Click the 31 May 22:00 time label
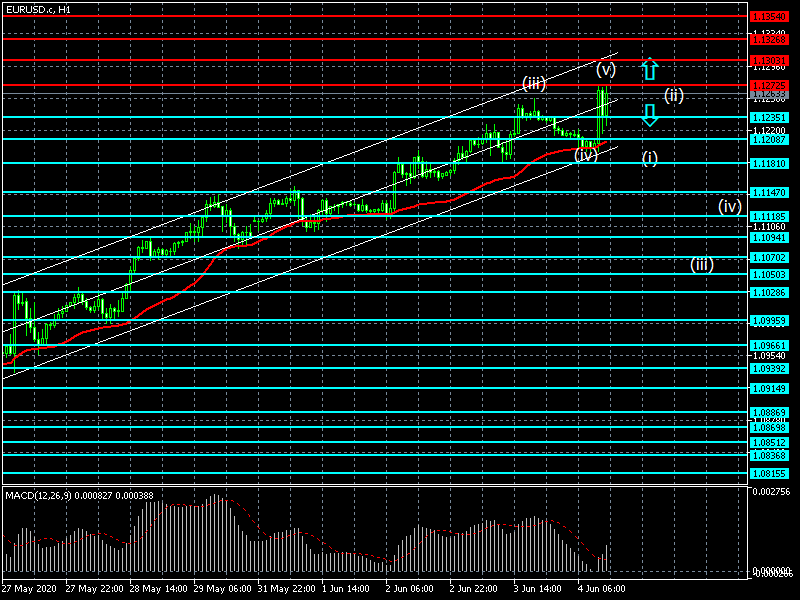 coord(287,589)
